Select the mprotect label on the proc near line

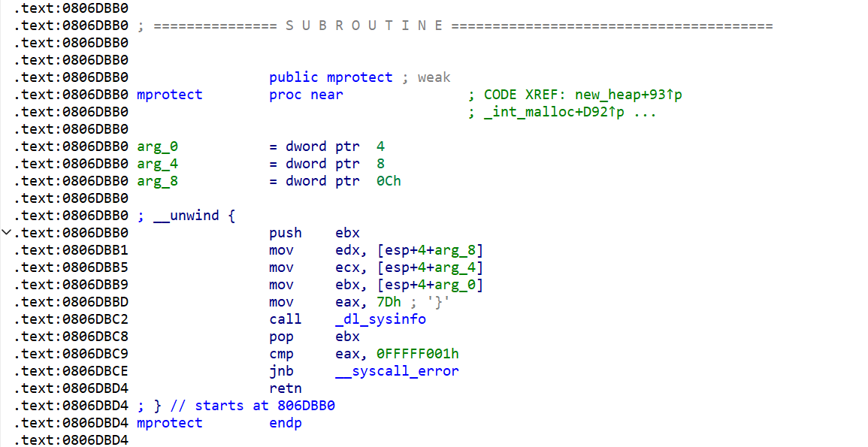click(x=170, y=95)
